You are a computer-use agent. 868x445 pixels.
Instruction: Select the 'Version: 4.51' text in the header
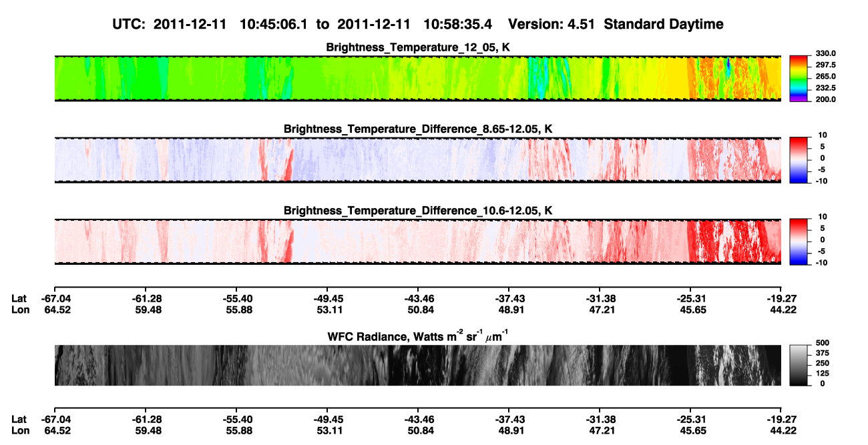pos(551,24)
